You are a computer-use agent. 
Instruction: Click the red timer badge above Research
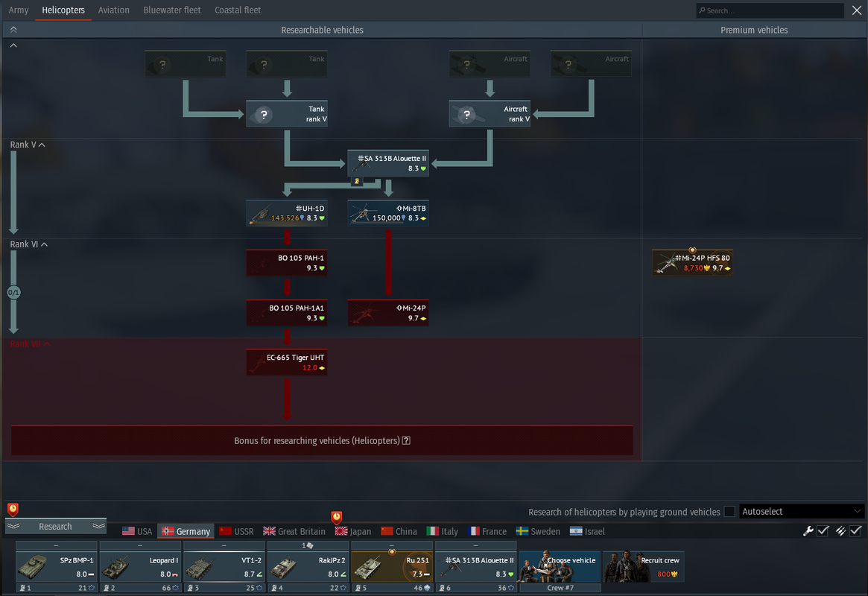click(x=13, y=509)
